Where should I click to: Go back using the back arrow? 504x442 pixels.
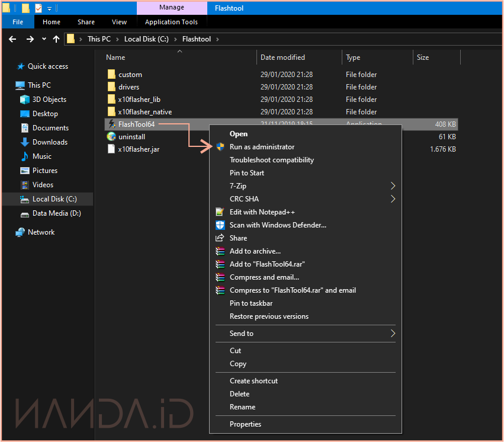tap(12, 39)
